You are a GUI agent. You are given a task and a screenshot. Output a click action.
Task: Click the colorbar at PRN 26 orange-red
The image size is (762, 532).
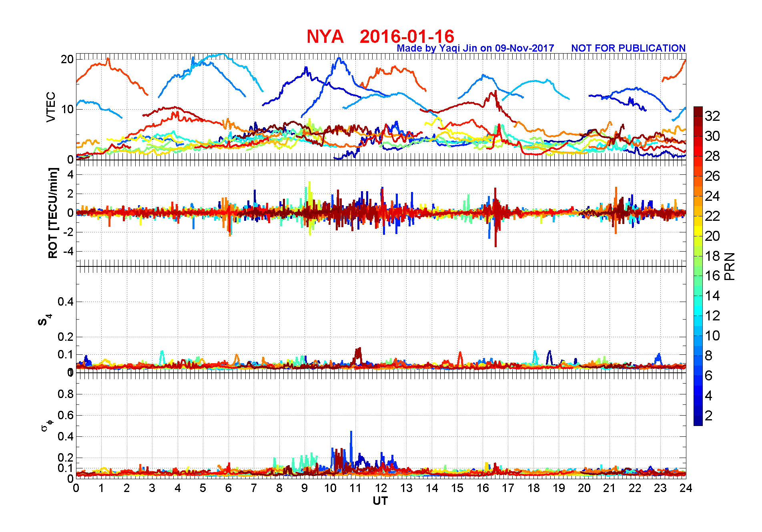pyautogui.click(x=698, y=176)
